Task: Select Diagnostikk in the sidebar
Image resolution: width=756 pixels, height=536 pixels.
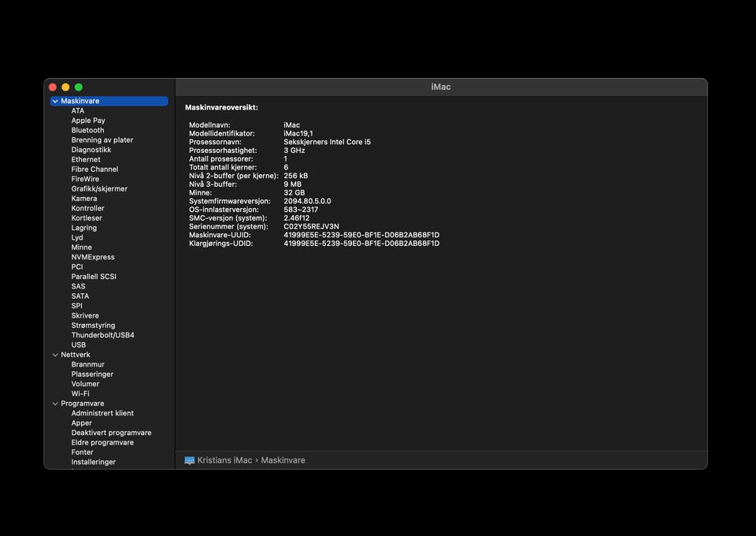Action: point(91,150)
